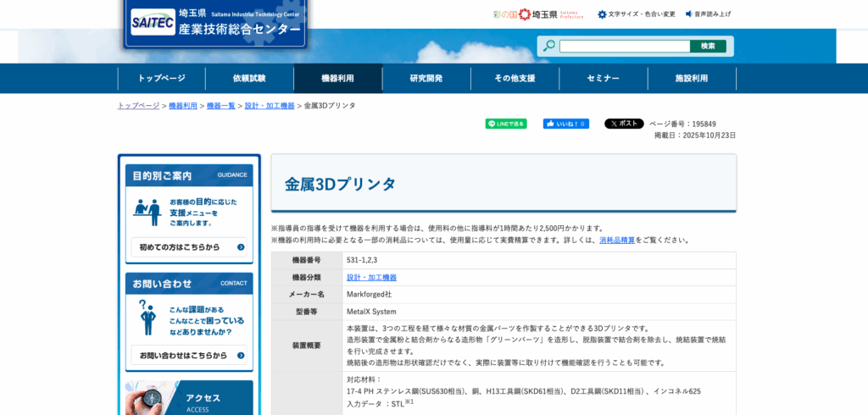The image size is (868, 415).
Task: Click the speaker icon for audio reading
Action: pos(689,14)
